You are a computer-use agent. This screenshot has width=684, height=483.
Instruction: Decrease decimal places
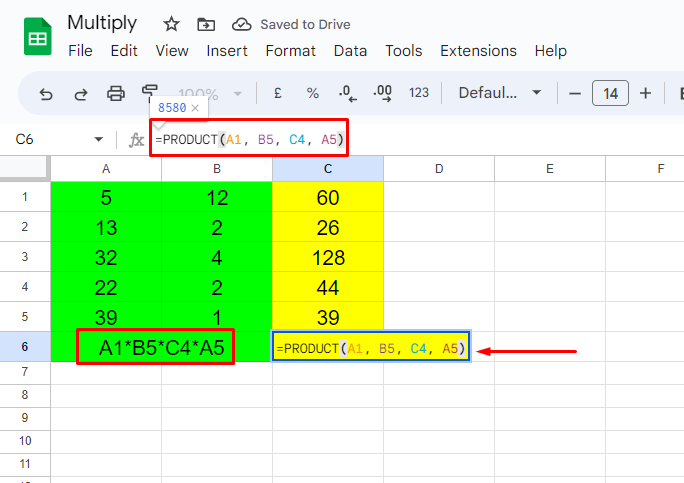[x=347, y=93]
